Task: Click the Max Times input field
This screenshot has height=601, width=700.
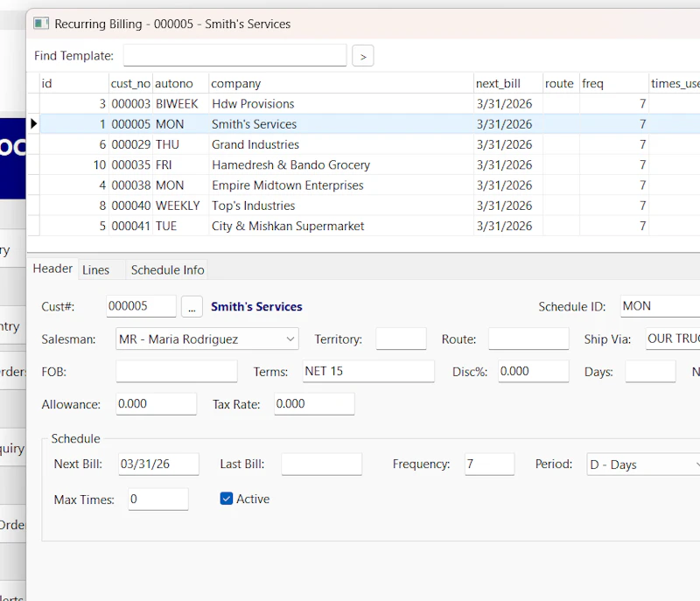Action: click(158, 499)
